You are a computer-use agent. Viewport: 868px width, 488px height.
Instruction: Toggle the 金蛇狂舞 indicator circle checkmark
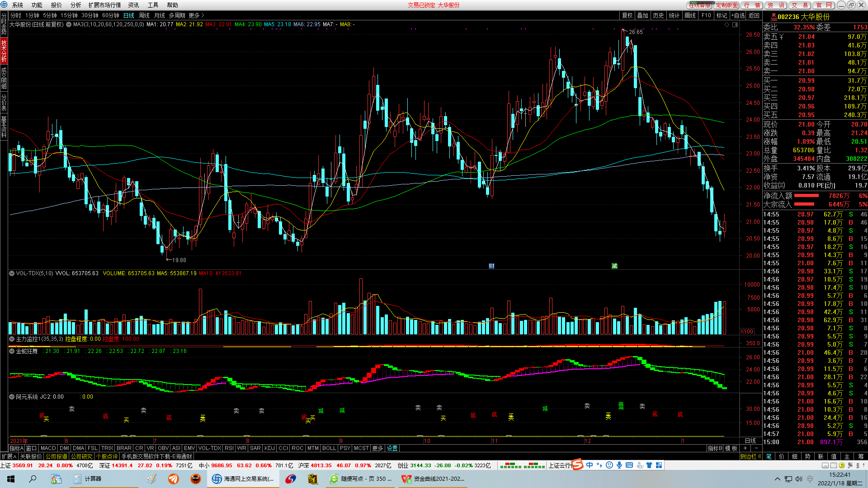[x=12, y=351]
